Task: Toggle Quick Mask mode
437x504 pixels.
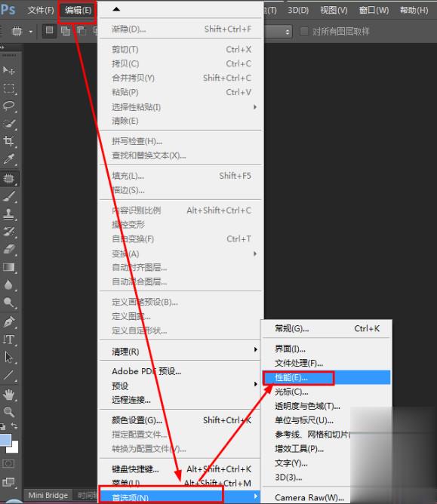Action: (x=8, y=463)
